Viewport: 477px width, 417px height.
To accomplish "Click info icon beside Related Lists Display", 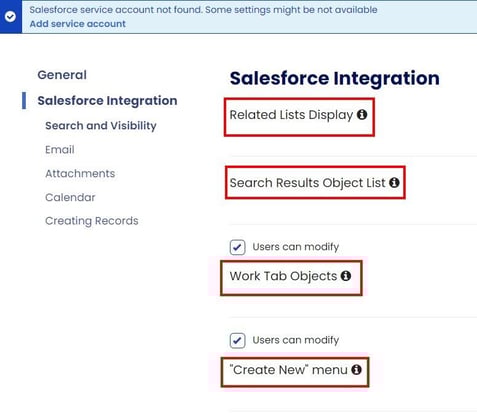I will pos(362,115).
